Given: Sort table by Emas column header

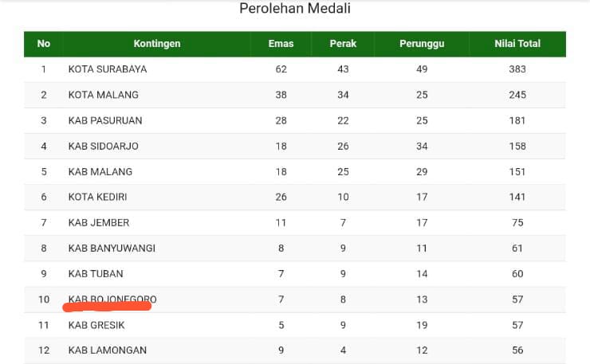Looking at the screenshot, I should coord(281,44).
